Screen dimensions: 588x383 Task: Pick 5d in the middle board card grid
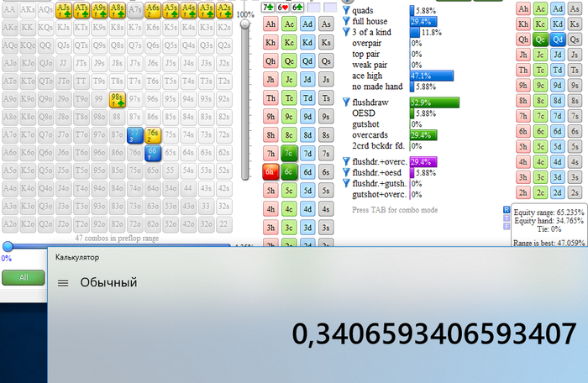(307, 190)
